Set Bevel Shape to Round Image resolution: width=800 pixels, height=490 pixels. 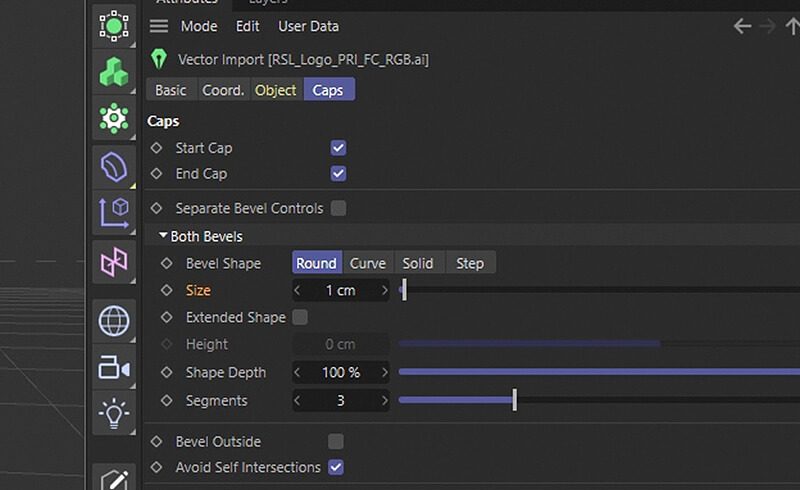pos(317,263)
